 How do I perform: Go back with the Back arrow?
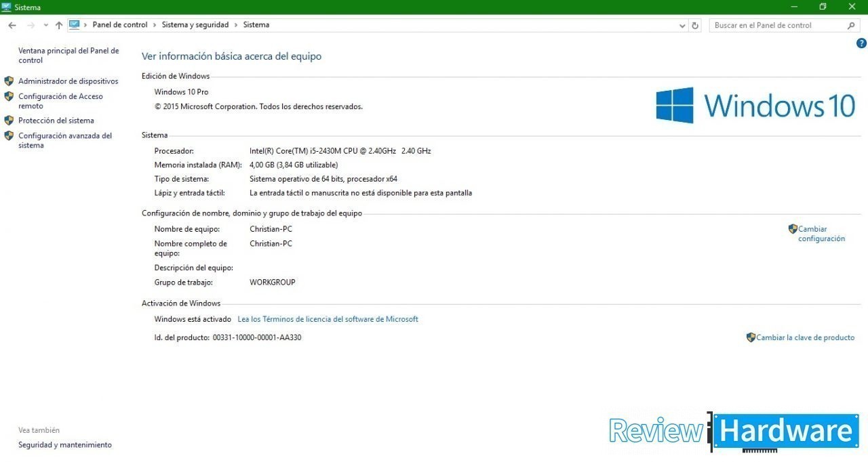(x=12, y=25)
